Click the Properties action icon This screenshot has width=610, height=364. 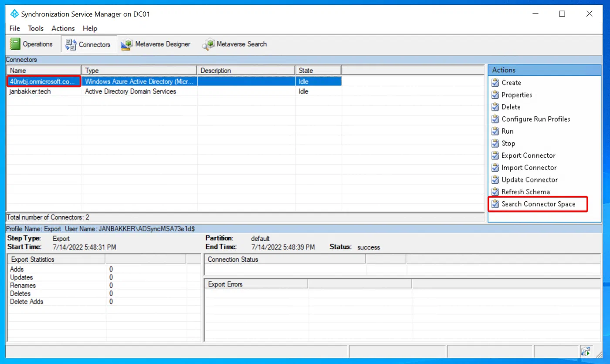click(495, 95)
